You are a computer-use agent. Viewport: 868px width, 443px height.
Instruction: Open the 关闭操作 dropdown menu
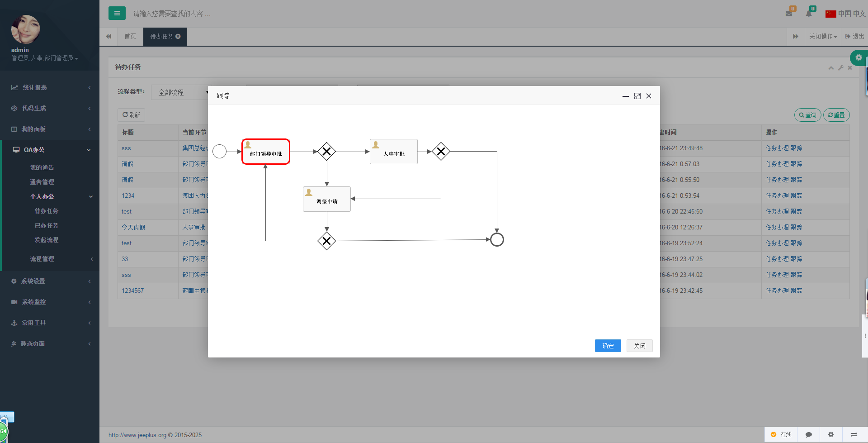[x=823, y=36]
